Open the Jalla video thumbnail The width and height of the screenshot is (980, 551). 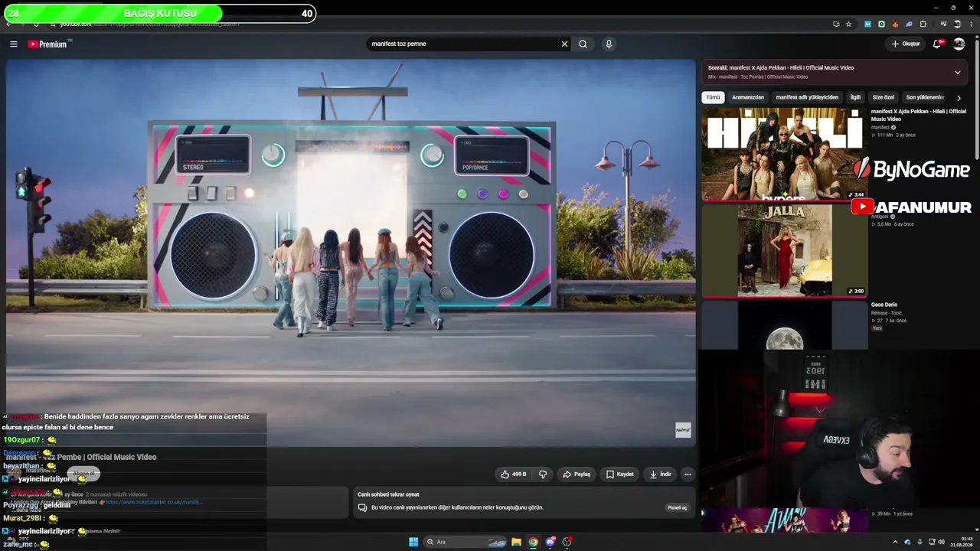[x=785, y=250]
